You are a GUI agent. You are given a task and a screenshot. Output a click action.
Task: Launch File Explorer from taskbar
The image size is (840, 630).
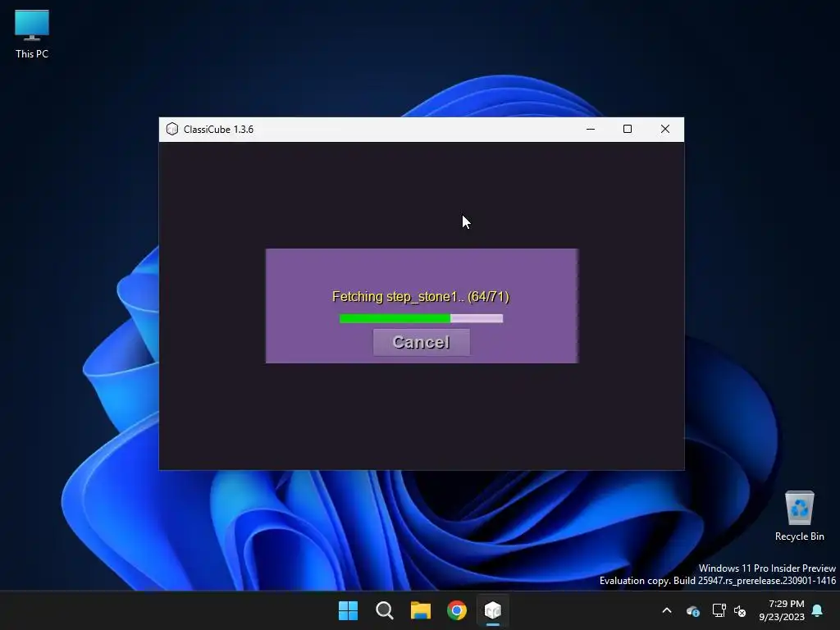coord(421,610)
